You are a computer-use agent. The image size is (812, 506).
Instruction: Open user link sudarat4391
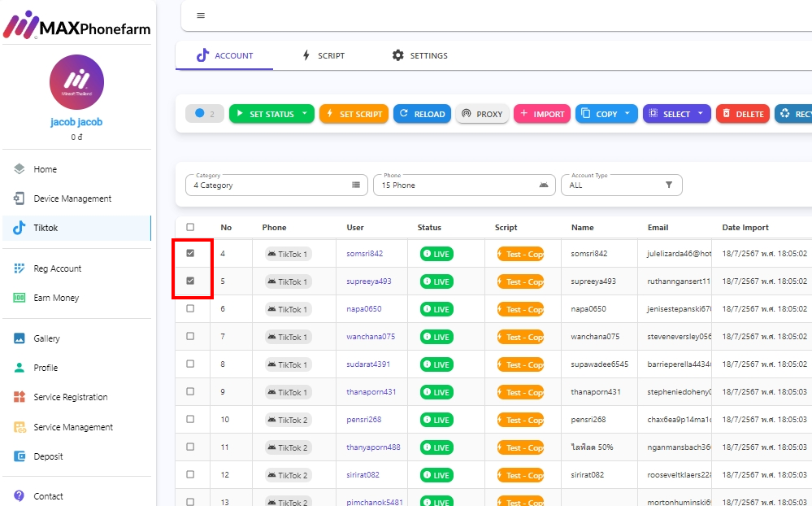coord(368,364)
